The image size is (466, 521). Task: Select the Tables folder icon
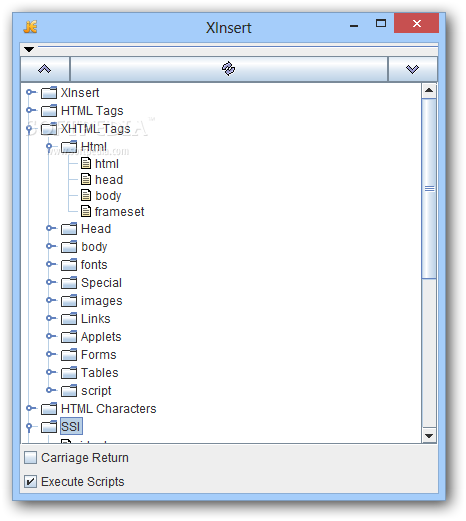pos(69,373)
